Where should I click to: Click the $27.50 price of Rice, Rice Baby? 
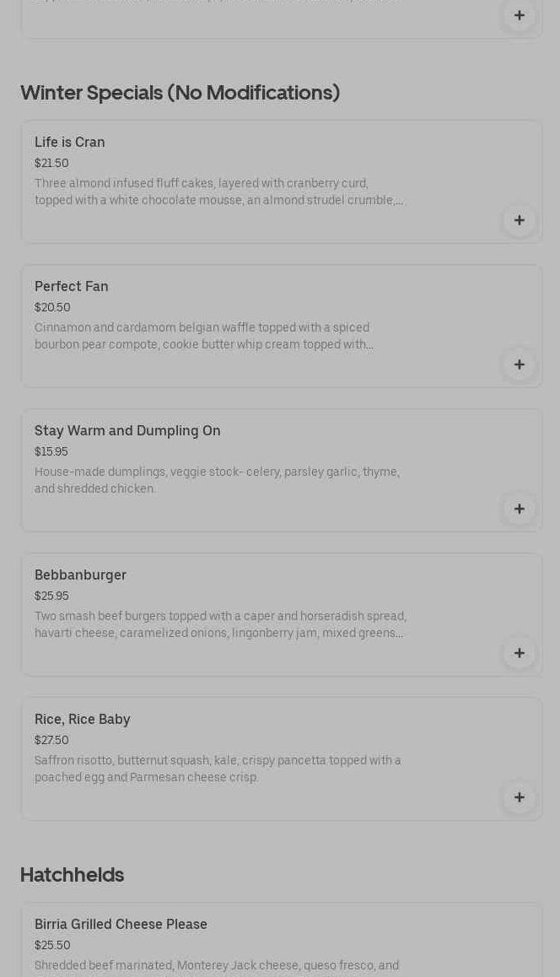click(51, 740)
